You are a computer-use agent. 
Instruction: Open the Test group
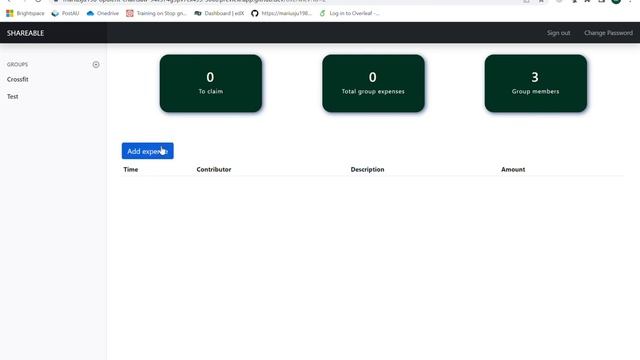pos(13,96)
